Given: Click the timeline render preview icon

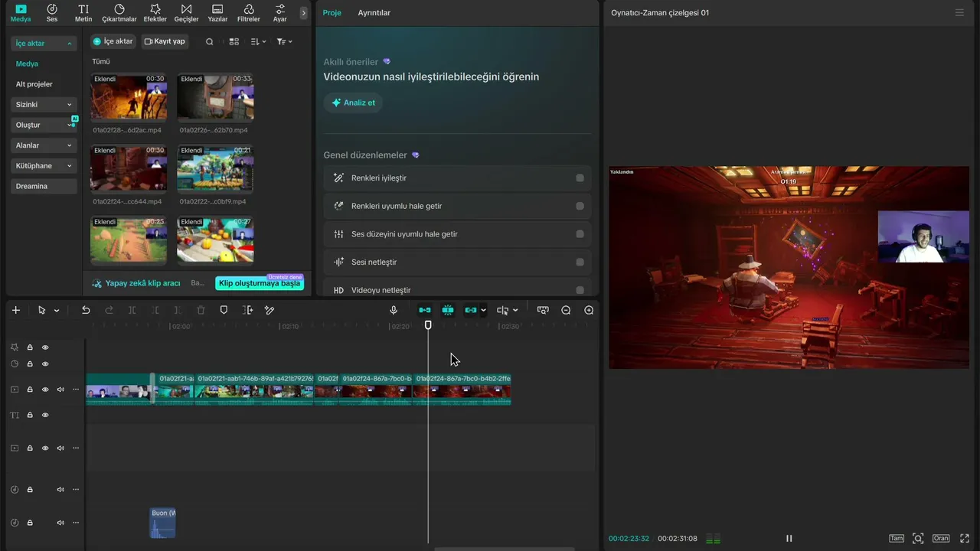Looking at the screenshot, I should coord(543,310).
